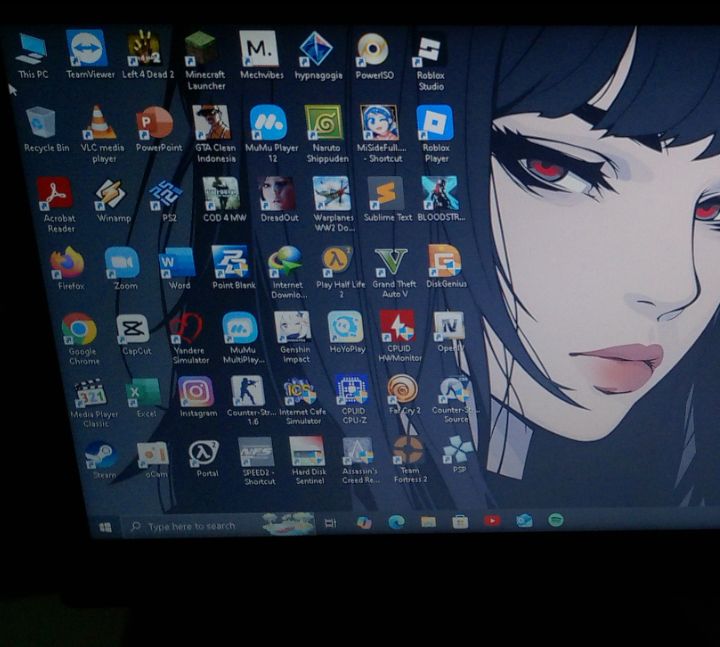Image resolution: width=720 pixels, height=647 pixels.
Task: Launch Grand Theft Auto V icon
Action: (394, 273)
